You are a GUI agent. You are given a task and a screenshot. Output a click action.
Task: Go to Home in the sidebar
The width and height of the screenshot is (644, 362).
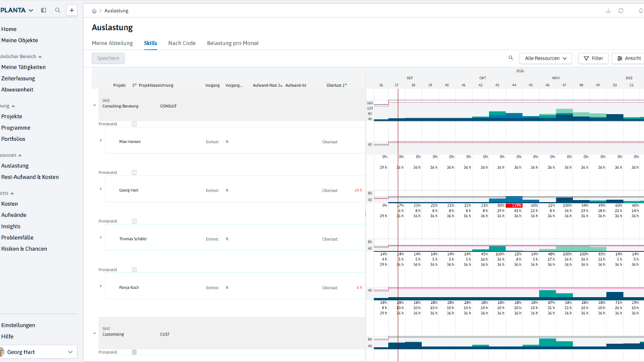pyautogui.click(x=8, y=29)
